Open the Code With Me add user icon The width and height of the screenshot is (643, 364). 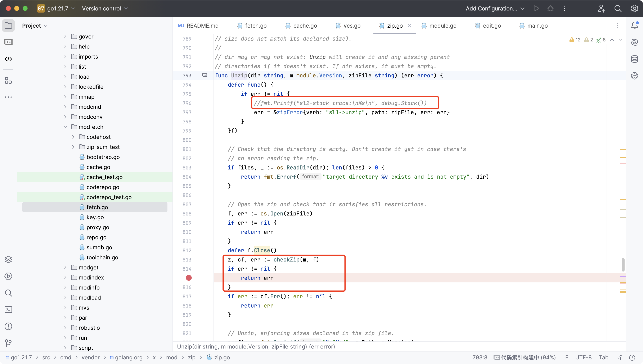click(x=601, y=9)
